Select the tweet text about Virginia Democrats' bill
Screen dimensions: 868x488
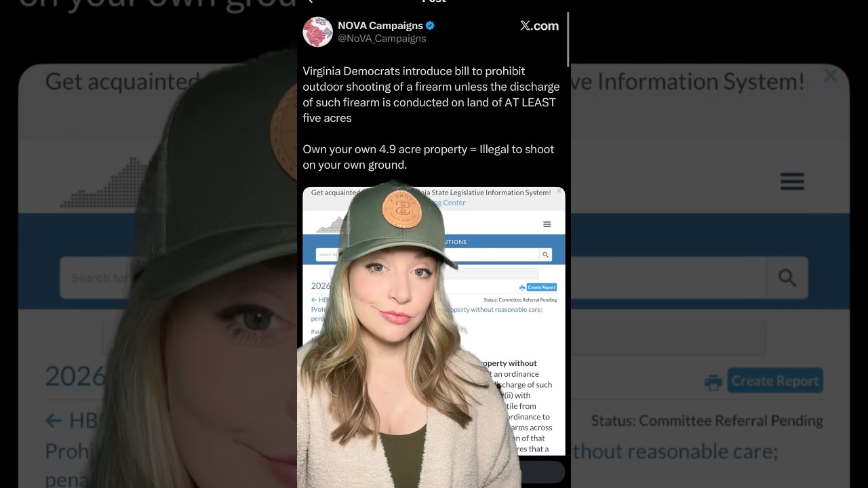point(431,94)
